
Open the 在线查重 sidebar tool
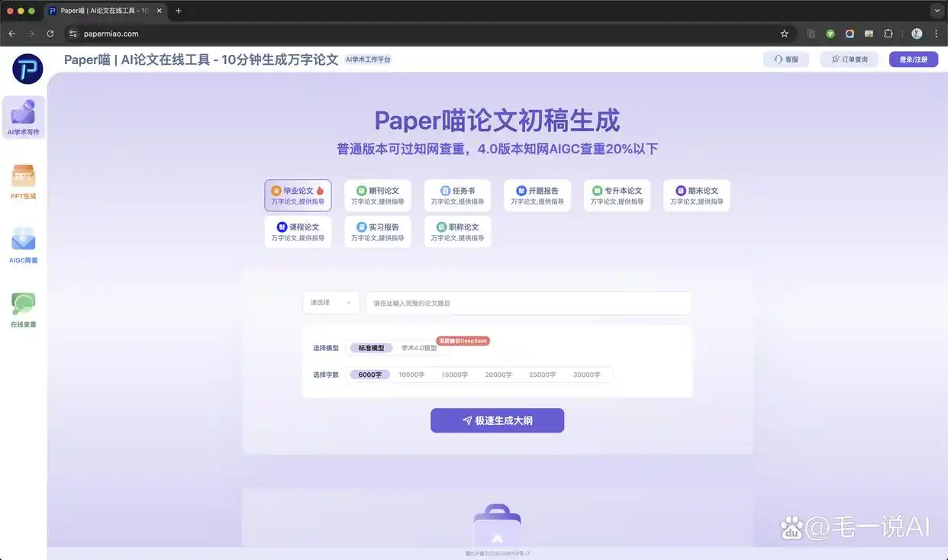[23, 308]
